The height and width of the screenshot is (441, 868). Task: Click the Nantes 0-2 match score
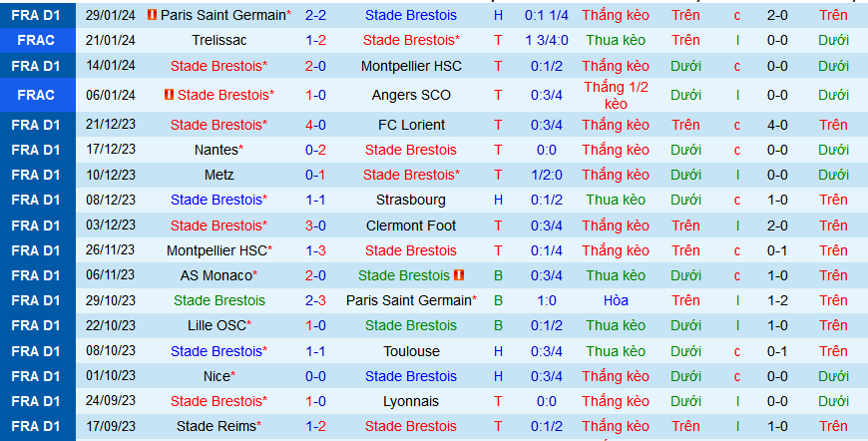click(315, 150)
